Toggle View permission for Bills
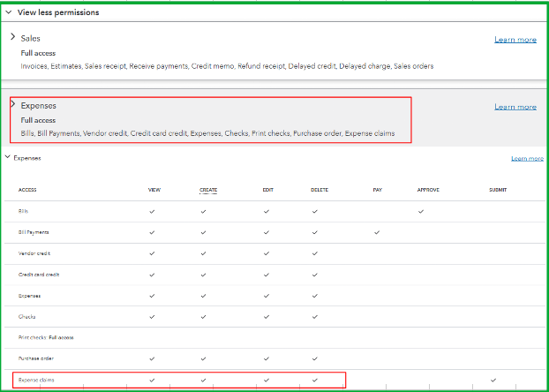Image resolution: width=549 pixels, height=392 pixels. click(x=152, y=211)
